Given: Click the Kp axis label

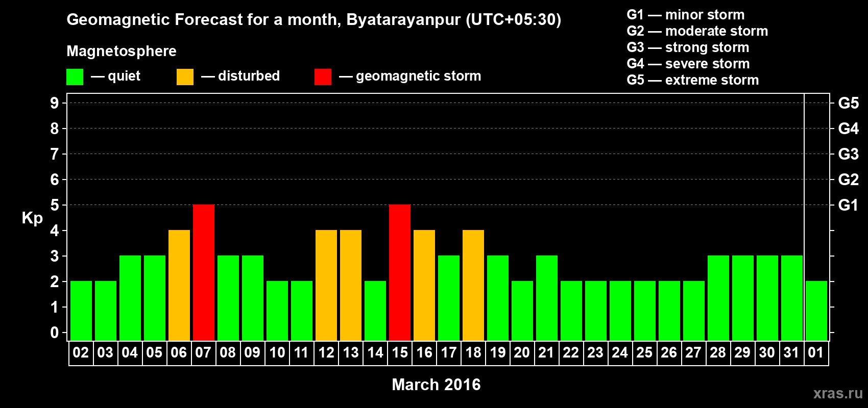Looking at the screenshot, I should click(32, 218).
